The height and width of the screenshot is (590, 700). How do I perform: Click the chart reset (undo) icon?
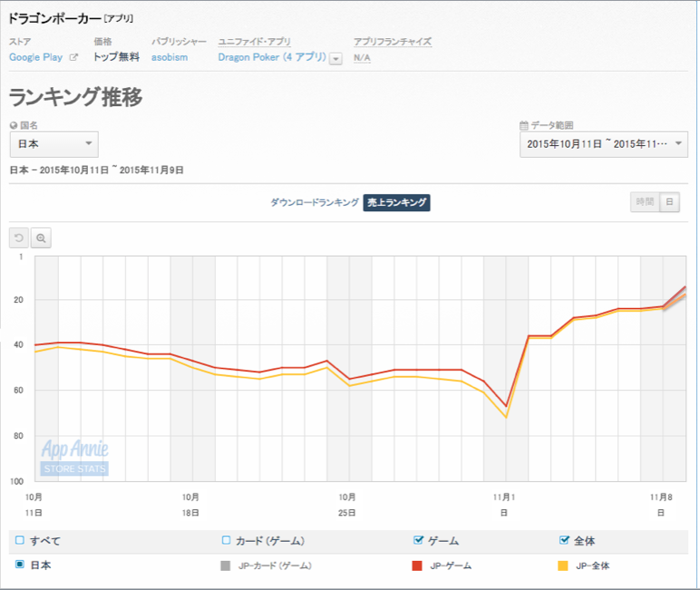pyautogui.click(x=19, y=237)
